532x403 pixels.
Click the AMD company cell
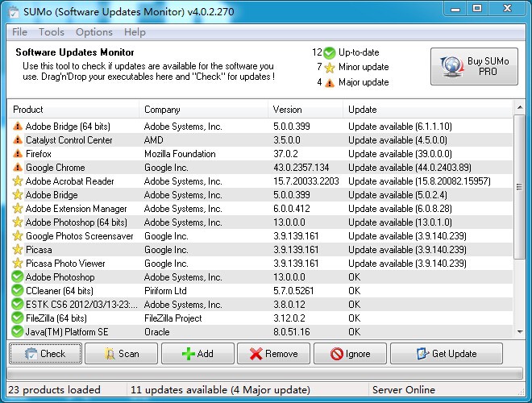click(154, 139)
